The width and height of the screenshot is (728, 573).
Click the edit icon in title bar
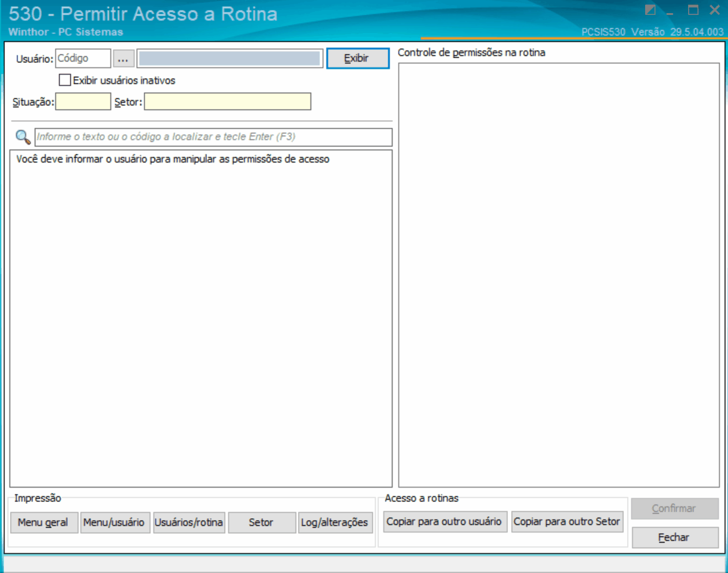click(650, 10)
